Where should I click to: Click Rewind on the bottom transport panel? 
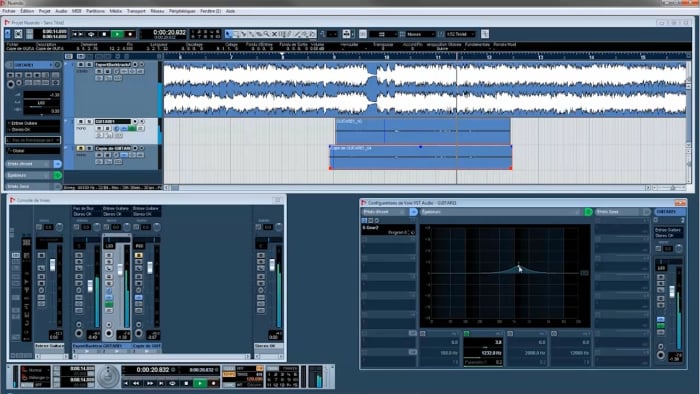[136, 383]
